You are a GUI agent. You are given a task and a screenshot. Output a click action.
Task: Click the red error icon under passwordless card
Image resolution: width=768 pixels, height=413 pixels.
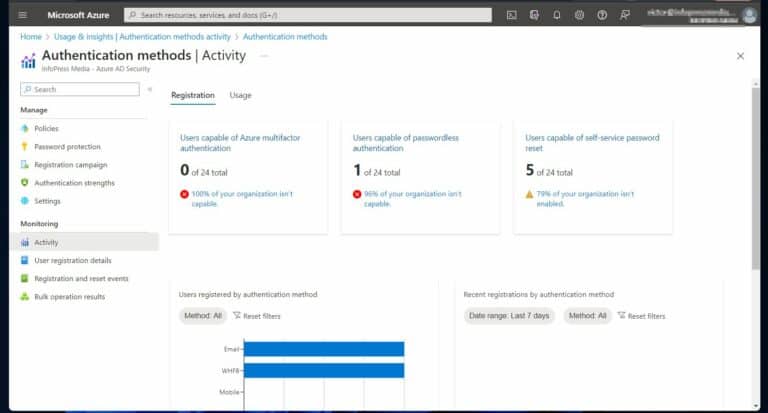click(x=357, y=194)
